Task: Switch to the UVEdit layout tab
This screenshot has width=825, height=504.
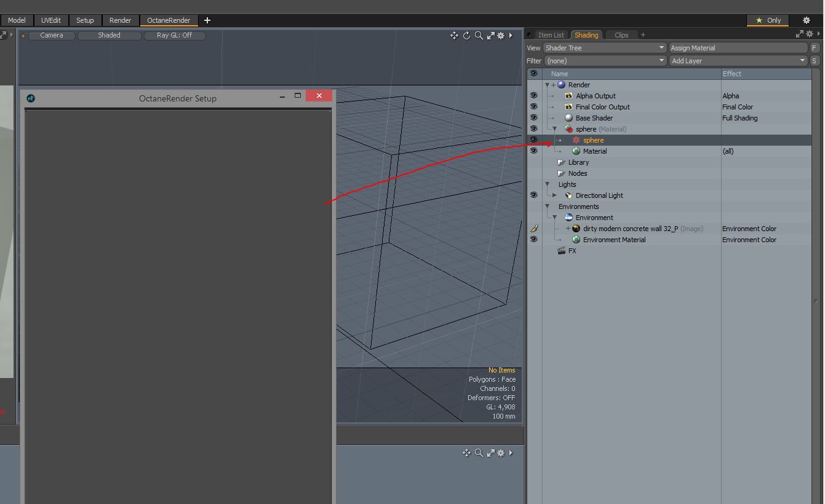Action: (x=51, y=20)
